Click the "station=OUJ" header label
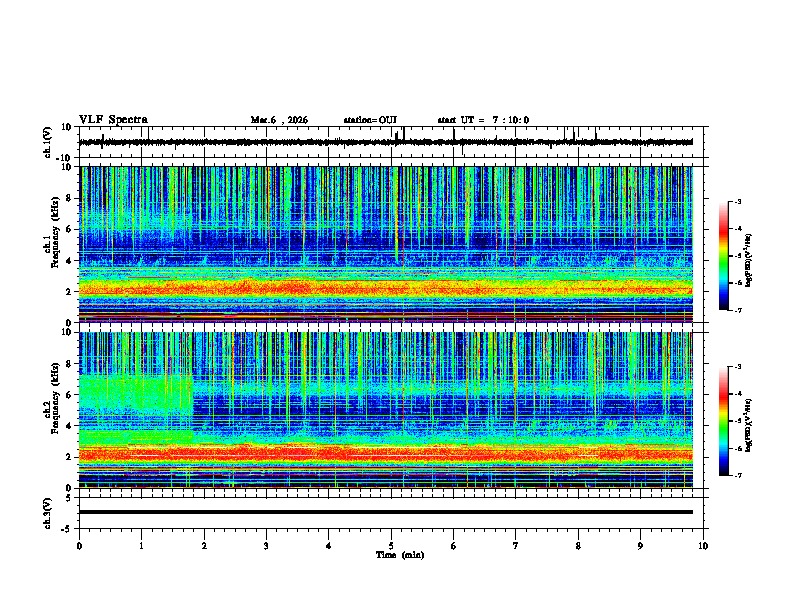 (x=370, y=120)
